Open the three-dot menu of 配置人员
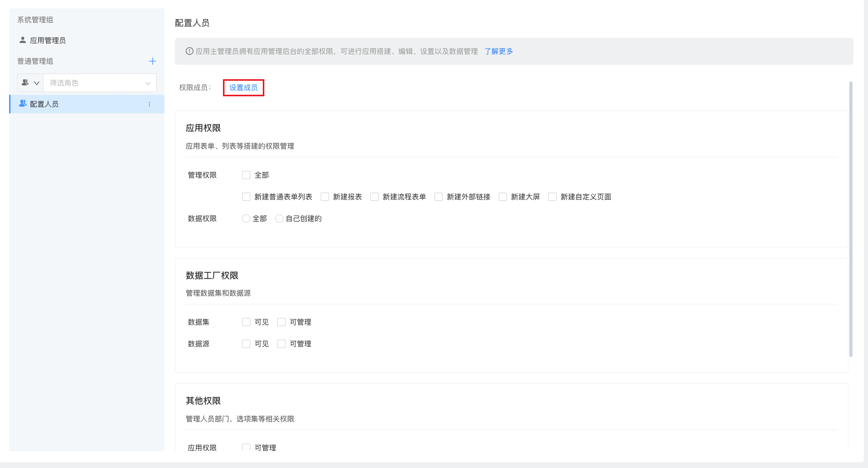Viewport: 868px width, 468px height. (x=149, y=104)
